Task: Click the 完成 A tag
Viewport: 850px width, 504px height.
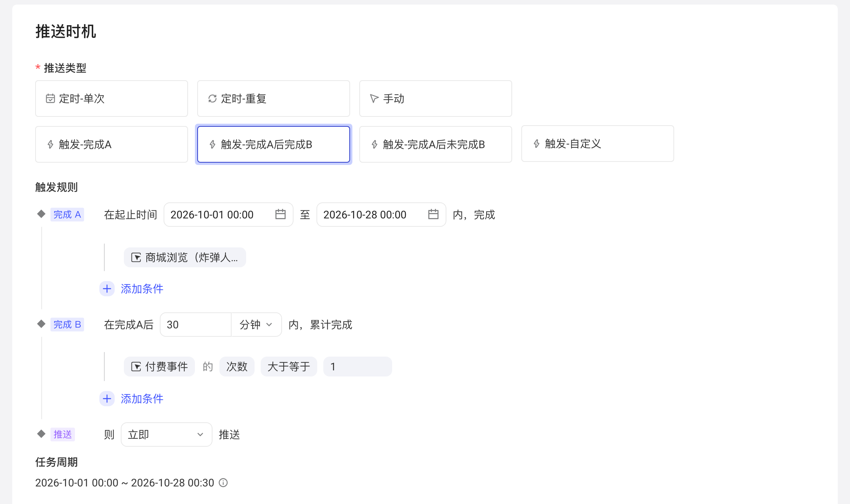Action: (x=67, y=215)
